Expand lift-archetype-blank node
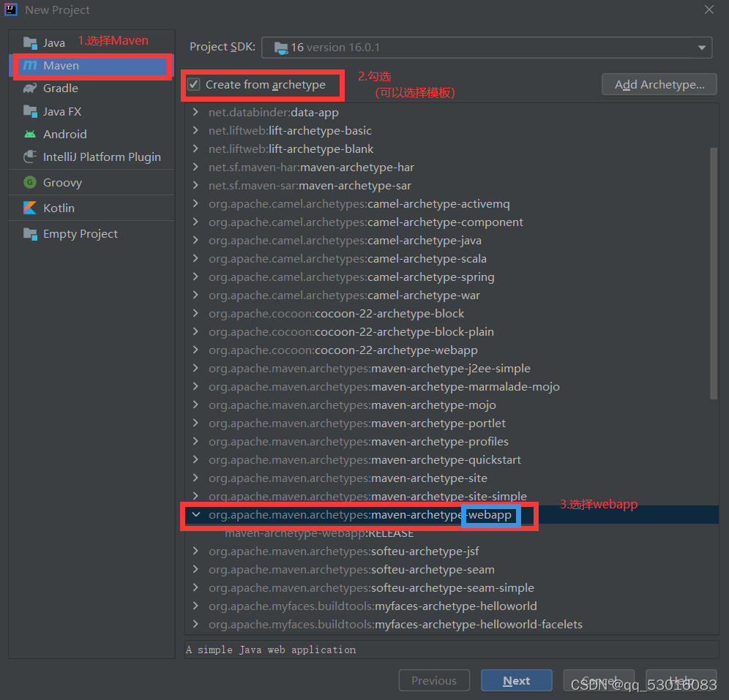This screenshot has height=700, width=729. click(x=195, y=148)
